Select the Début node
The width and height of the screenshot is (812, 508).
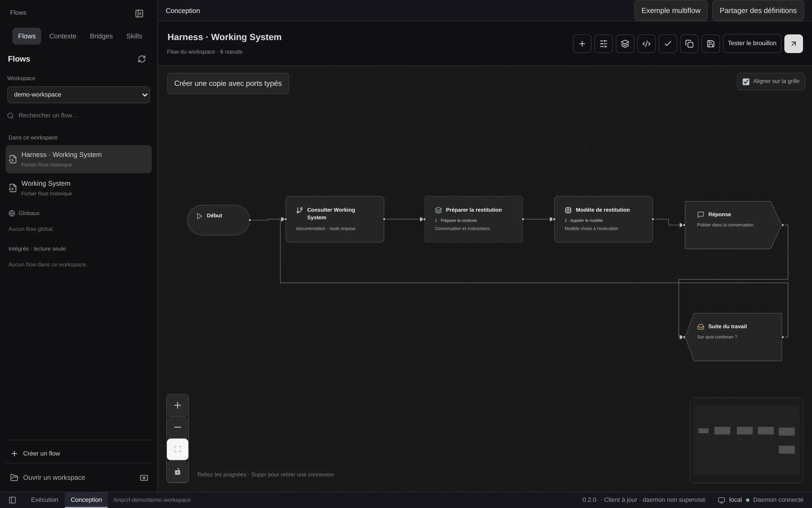(218, 220)
